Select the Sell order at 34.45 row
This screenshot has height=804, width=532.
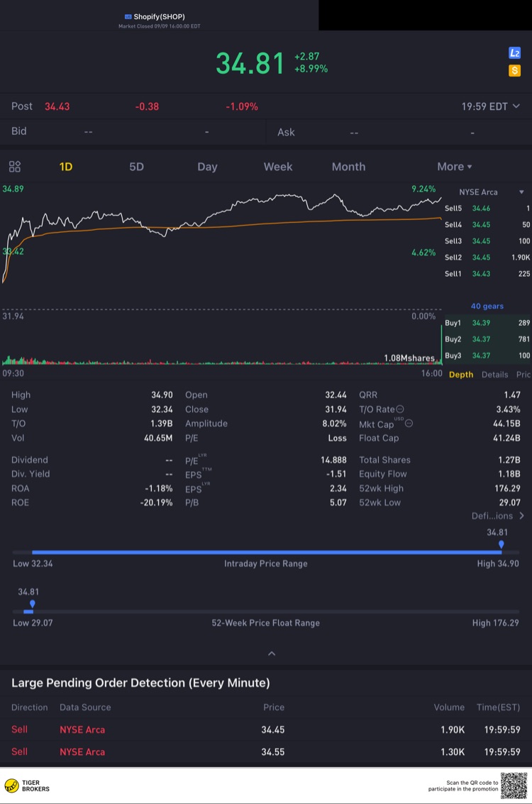pos(266,729)
